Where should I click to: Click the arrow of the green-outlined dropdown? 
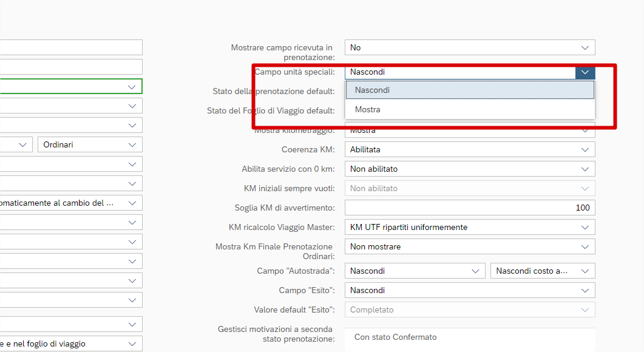[x=132, y=87]
